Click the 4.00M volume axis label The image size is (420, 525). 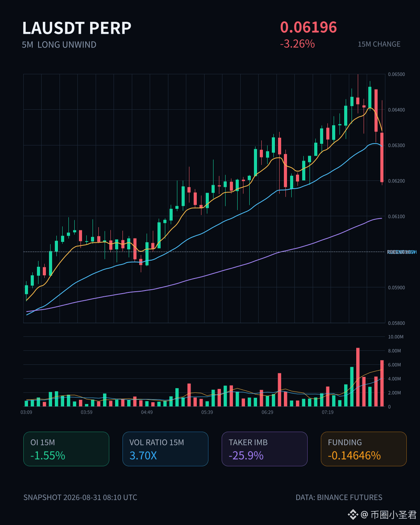pos(394,379)
